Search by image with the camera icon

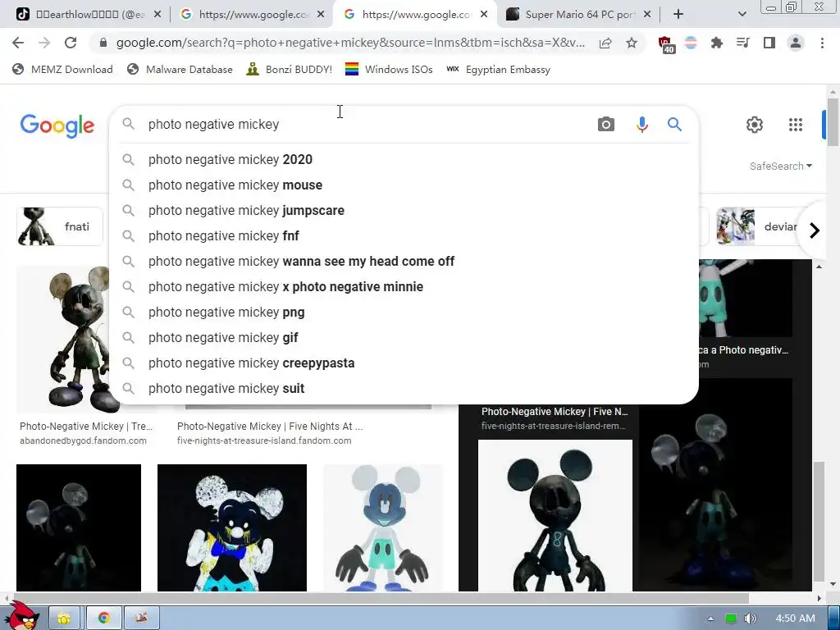click(x=606, y=125)
